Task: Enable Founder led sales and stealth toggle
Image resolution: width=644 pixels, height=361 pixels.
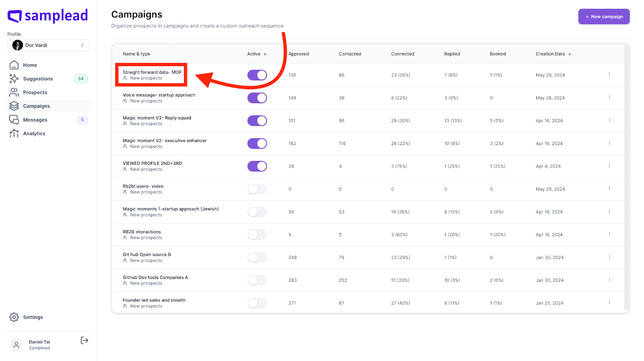Action: (x=257, y=303)
